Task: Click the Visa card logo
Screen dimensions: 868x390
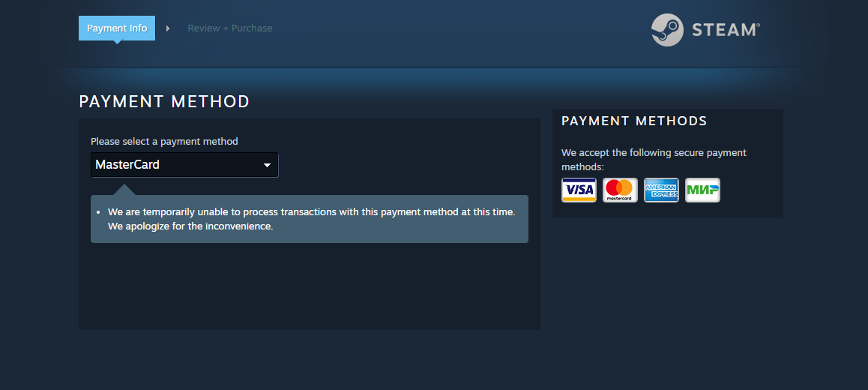Action: pyautogui.click(x=579, y=190)
